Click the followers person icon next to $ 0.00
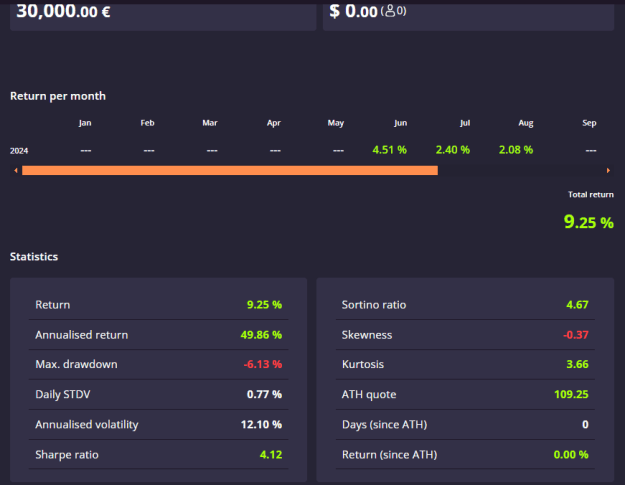 click(390, 11)
